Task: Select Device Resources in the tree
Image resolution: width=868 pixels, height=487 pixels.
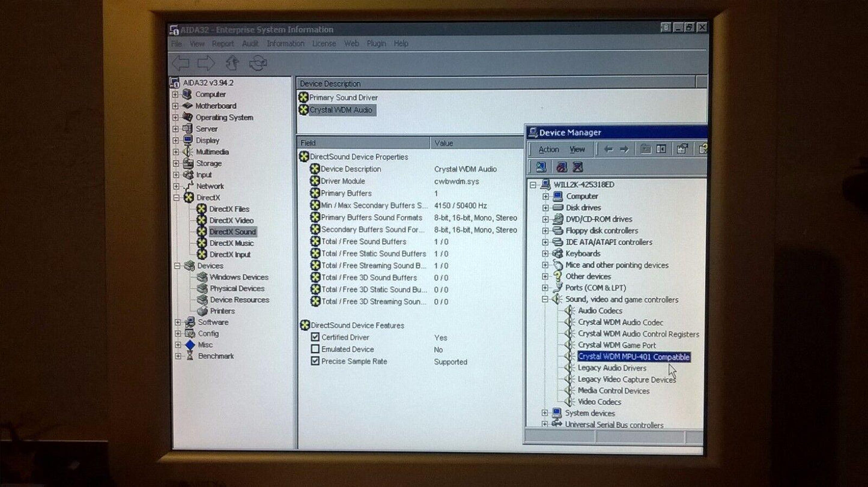Action: tap(239, 300)
